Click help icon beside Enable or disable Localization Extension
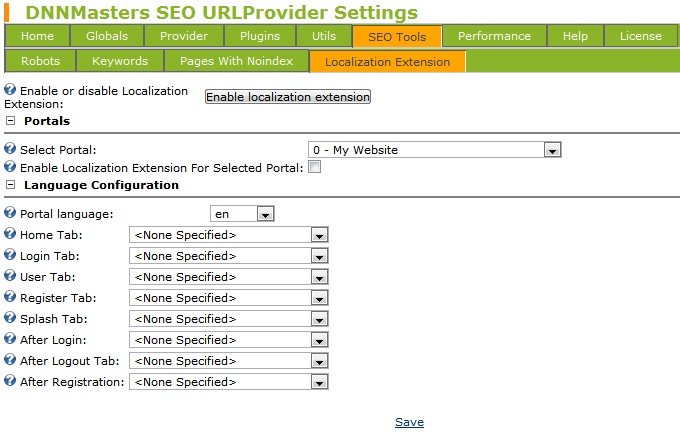The image size is (680, 440). [10, 90]
